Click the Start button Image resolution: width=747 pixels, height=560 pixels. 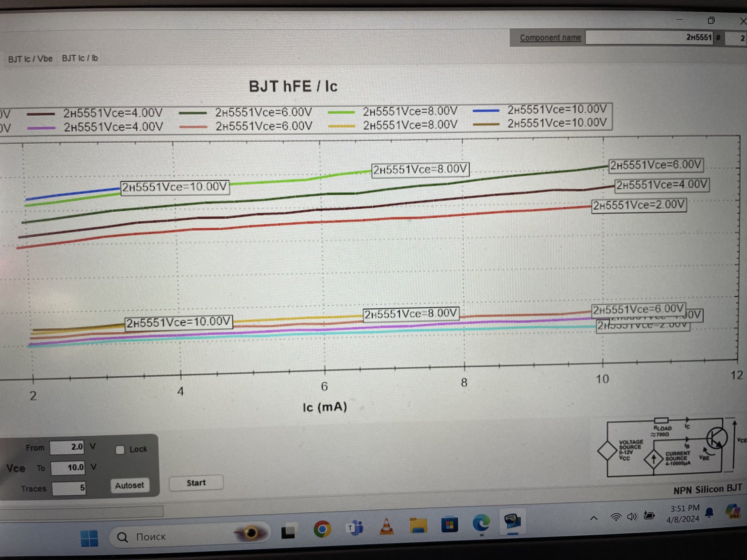[196, 483]
